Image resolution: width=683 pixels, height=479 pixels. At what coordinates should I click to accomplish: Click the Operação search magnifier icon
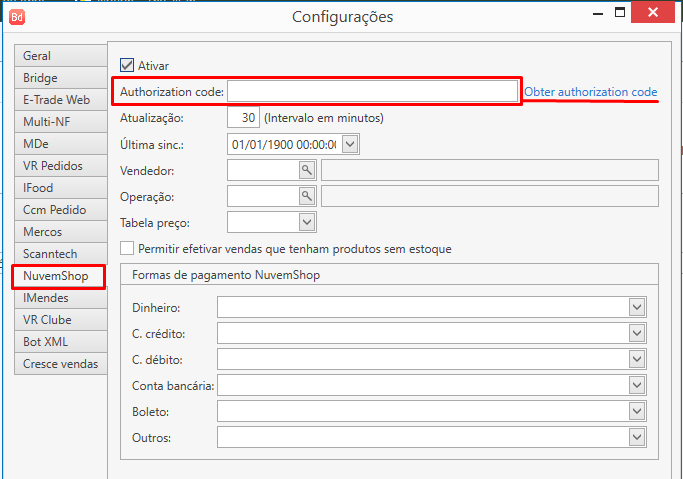[307, 195]
